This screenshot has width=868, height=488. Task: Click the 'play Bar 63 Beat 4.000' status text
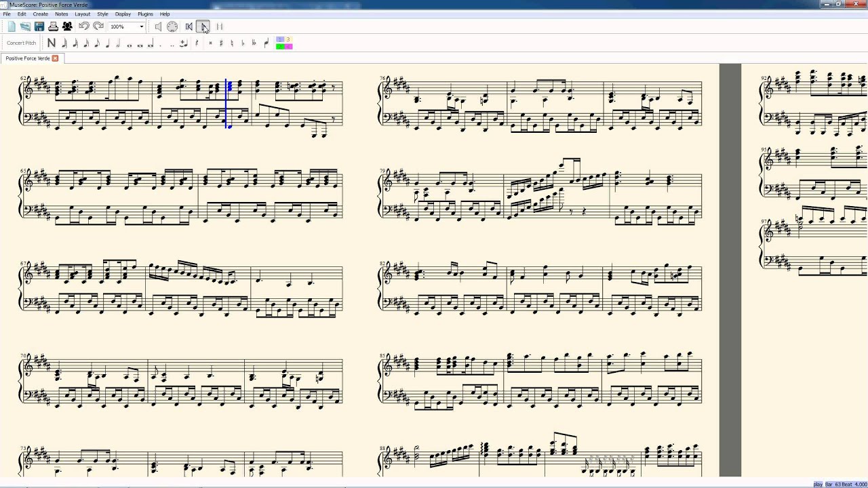pyautogui.click(x=840, y=484)
